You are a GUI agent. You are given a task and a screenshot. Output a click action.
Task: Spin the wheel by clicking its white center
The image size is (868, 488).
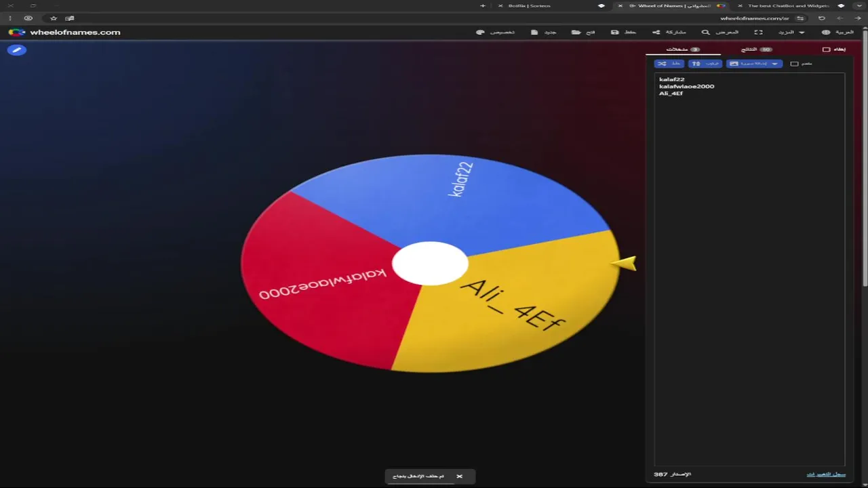(x=430, y=264)
